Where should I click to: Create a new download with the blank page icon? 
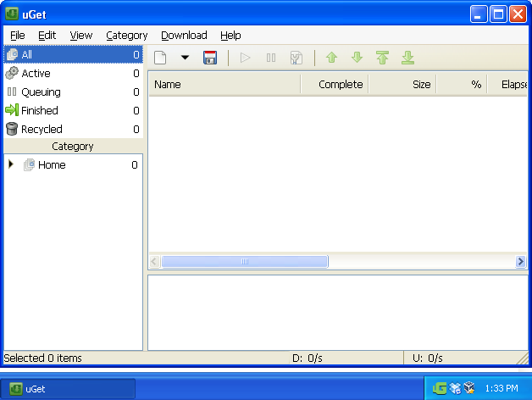point(160,58)
